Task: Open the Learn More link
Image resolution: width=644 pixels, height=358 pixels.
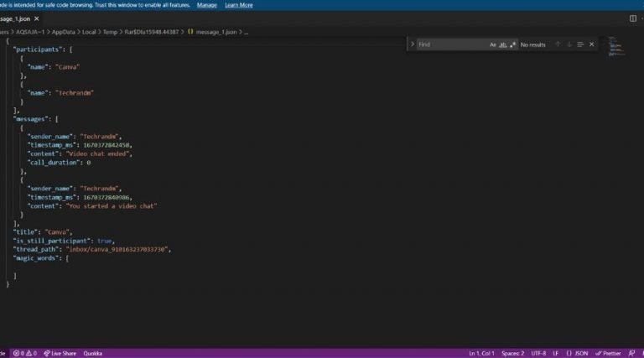Action: click(x=239, y=5)
